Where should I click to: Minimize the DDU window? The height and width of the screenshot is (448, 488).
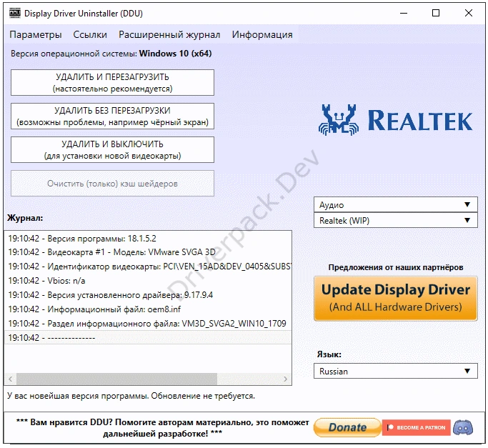(x=404, y=13)
